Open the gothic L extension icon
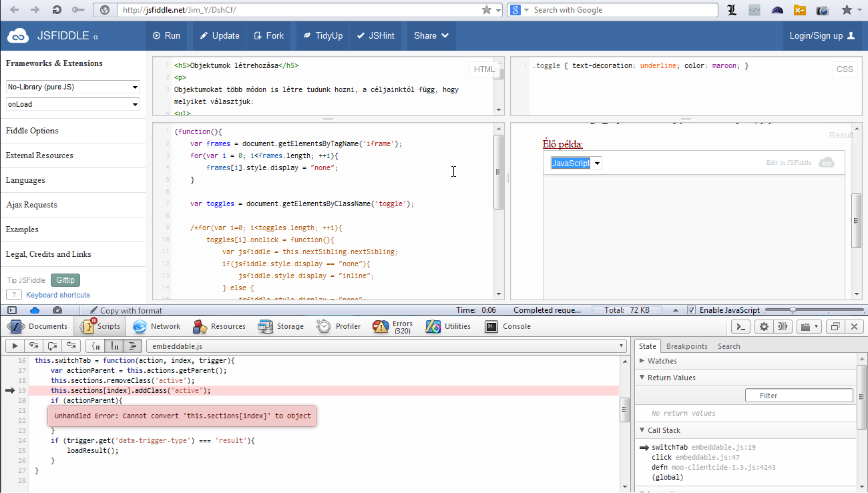Viewport: 868px width, 493px height. (x=732, y=10)
